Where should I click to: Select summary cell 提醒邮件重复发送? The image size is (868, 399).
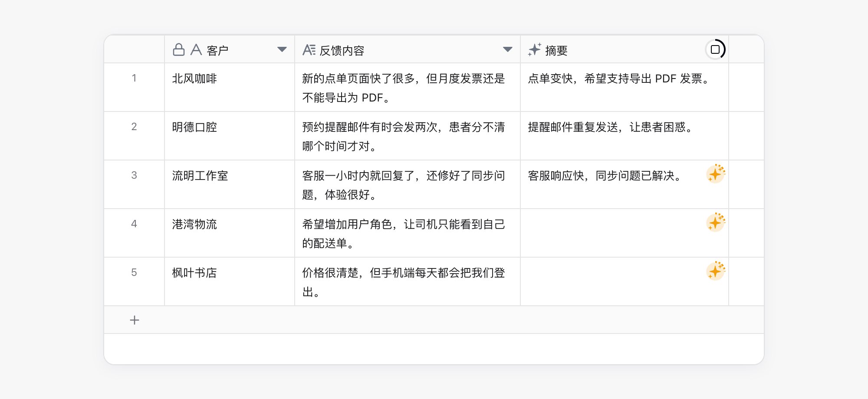point(625,136)
